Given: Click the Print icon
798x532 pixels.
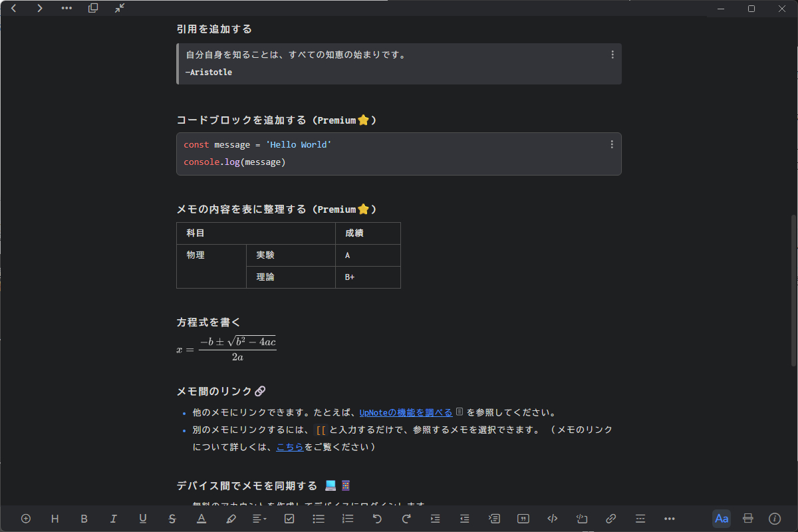Looking at the screenshot, I should click(747, 519).
